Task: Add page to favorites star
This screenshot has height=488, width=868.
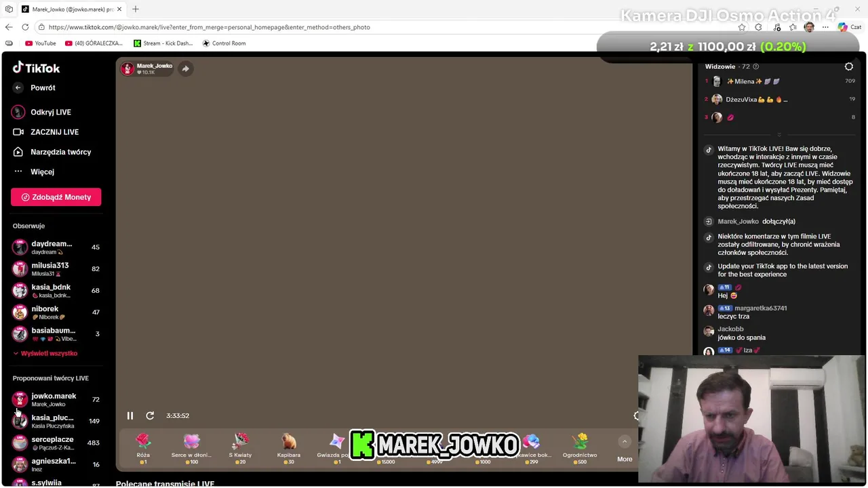Action: click(x=742, y=27)
